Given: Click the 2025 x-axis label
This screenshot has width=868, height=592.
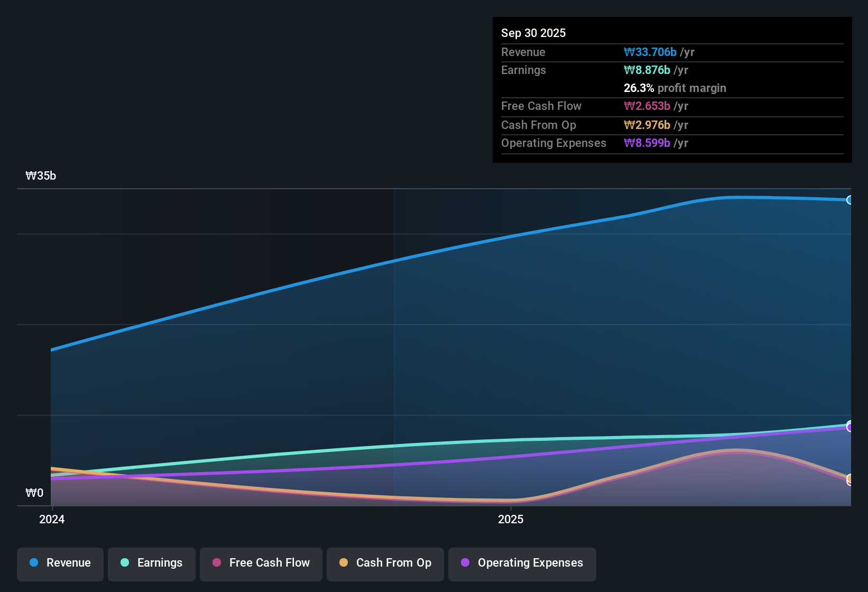Looking at the screenshot, I should tap(511, 519).
